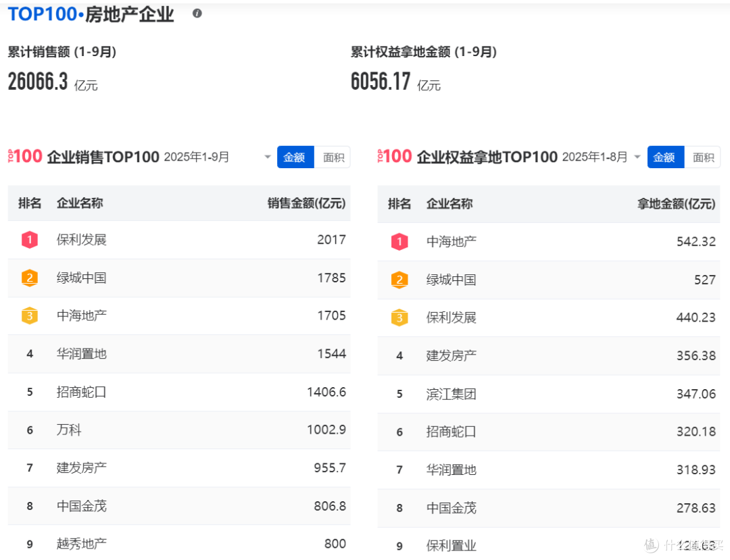The image size is (730, 560).
Task: Click the rank 2 badge for 绿城中国 sales
Action: pyautogui.click(x=30, y=278)
